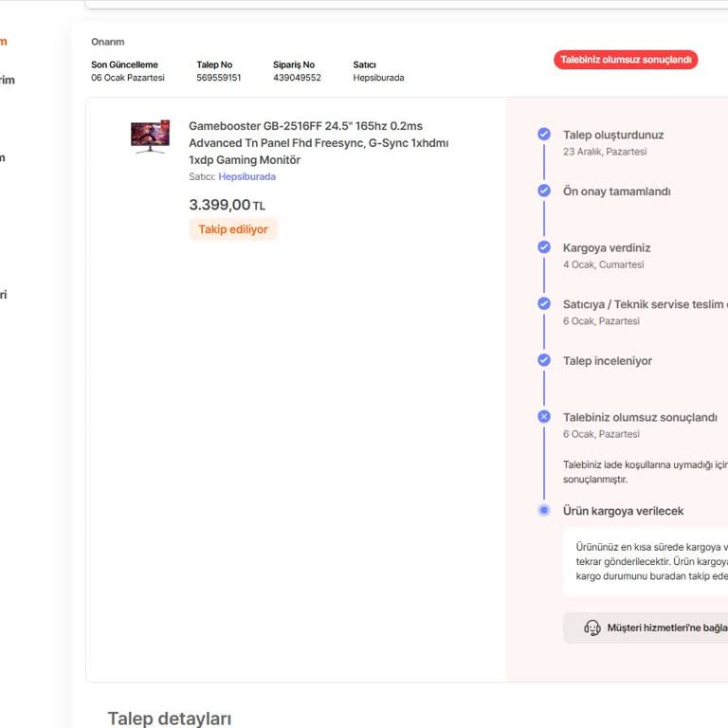This screenshot has width=728, height=728.
Task: Select the Sipariş No 439049552 value
Action: [297, 78]
